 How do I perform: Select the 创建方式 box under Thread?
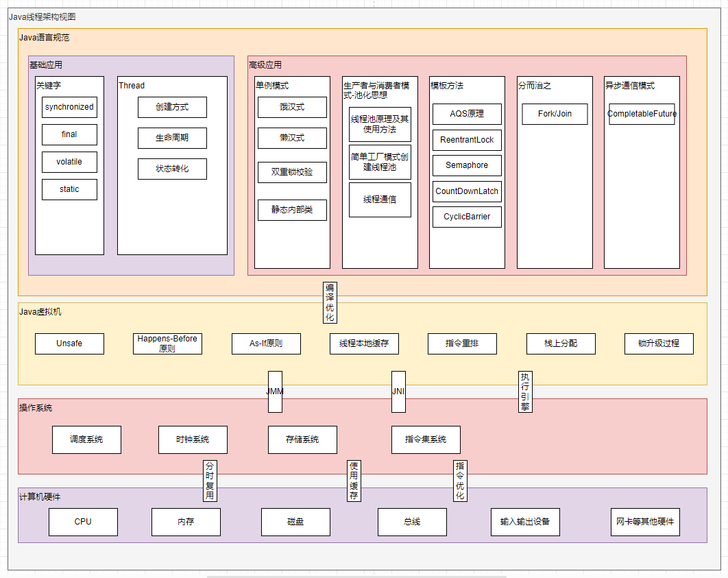(x=172, y=107)
